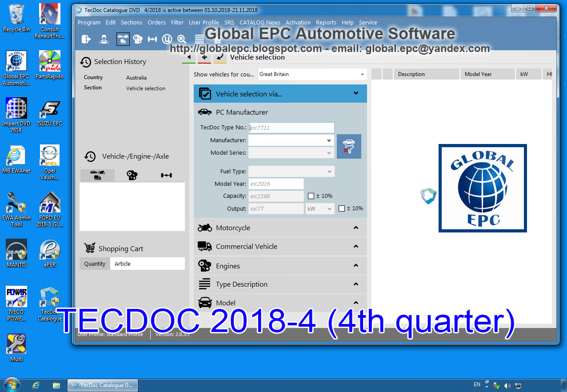Select the axle search toolbar icon
567x392 pixels.
[x=152, y=39]
